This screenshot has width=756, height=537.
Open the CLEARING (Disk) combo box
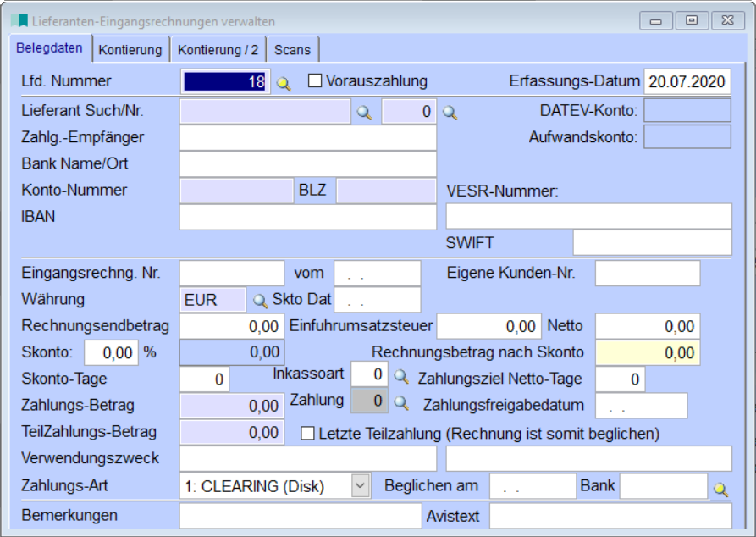click(x=266, y=486)
